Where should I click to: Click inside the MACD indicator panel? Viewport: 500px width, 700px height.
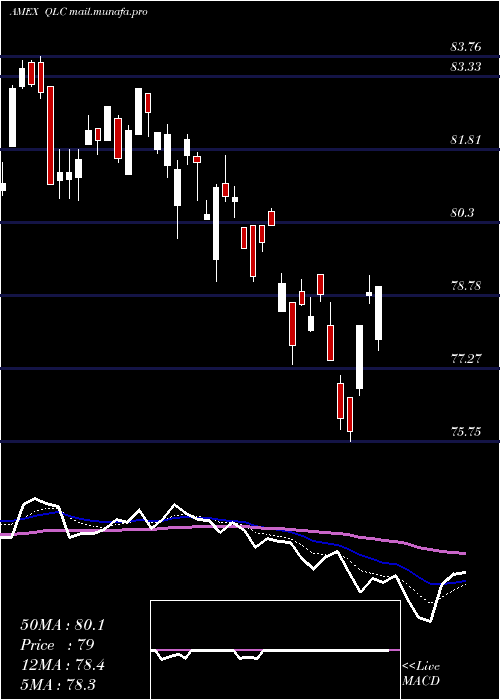click(x=275, y=650)
